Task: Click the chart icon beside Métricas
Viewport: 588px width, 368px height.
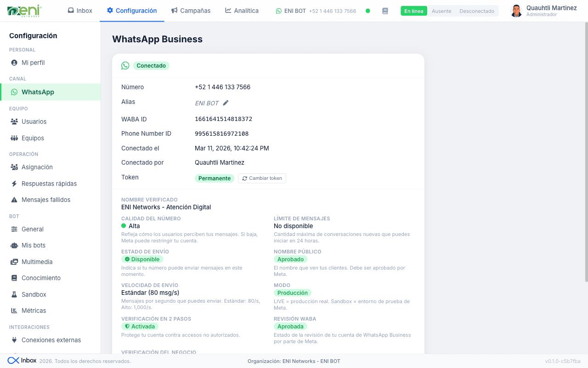Action: pos(14,310)
